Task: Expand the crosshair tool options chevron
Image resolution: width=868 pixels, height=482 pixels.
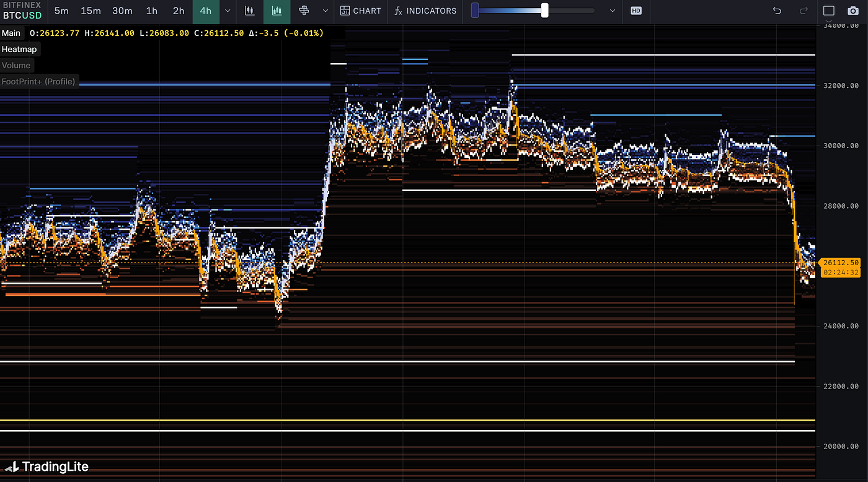Action: (325, 11)
